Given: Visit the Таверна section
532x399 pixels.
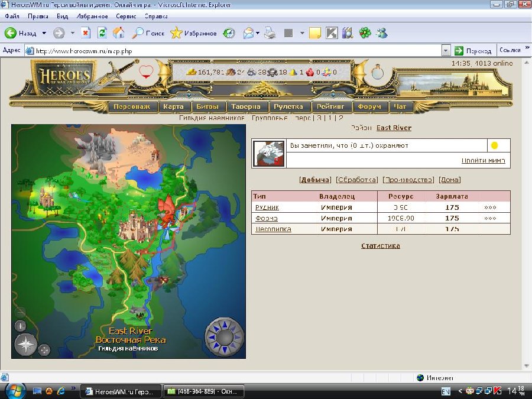Looking at the screenshot, I should [246, 106].
